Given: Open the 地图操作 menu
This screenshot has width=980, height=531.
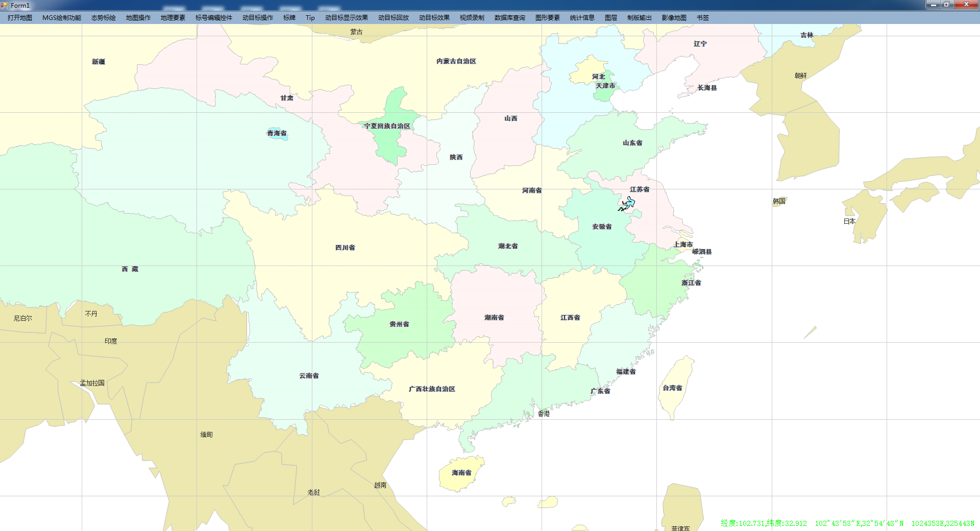Looking at the screenshot, I should pos(138,18).
